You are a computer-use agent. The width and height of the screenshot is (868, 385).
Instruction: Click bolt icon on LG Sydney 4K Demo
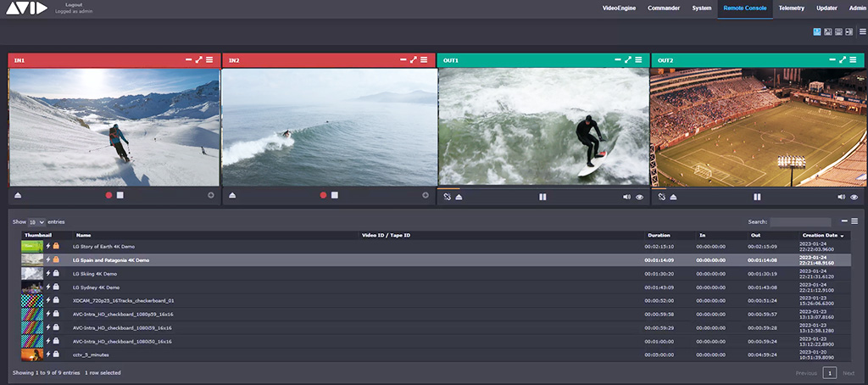tap(48, 287)
